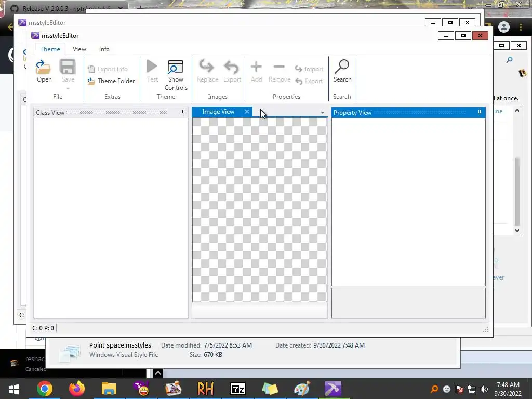Click Export Info in Extras group
The width and height of the screenshot is (532, 399).
coord(108,69)
